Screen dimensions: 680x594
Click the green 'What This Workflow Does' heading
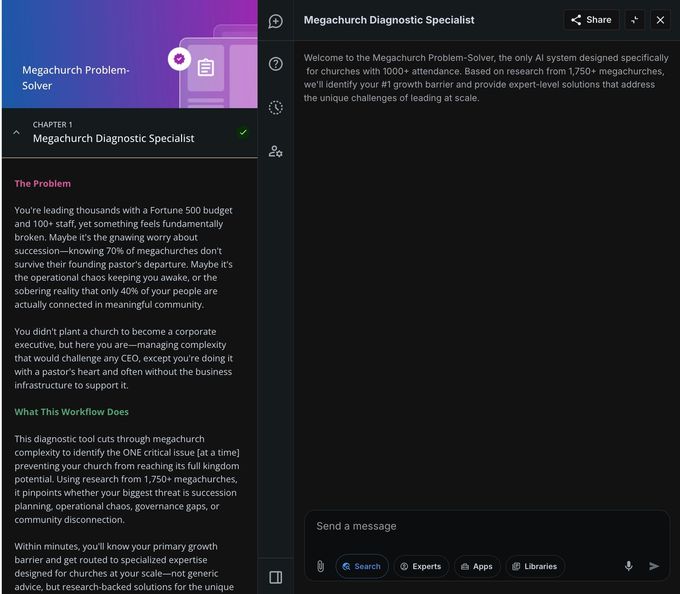72,412
